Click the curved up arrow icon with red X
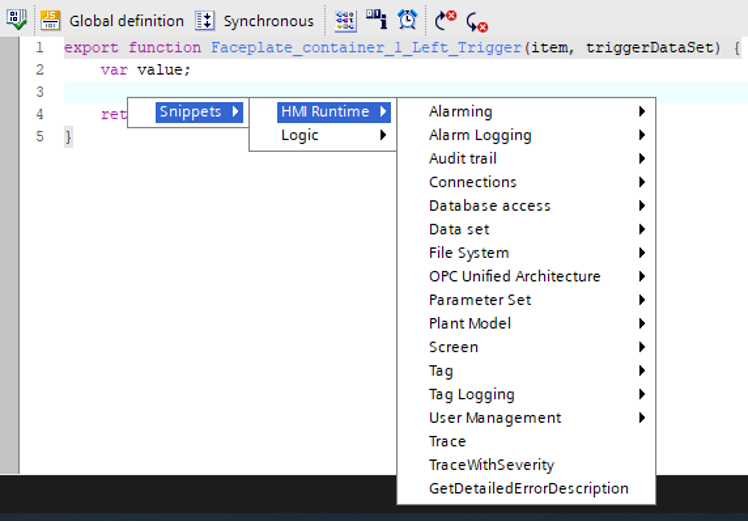 coord(445,21)
